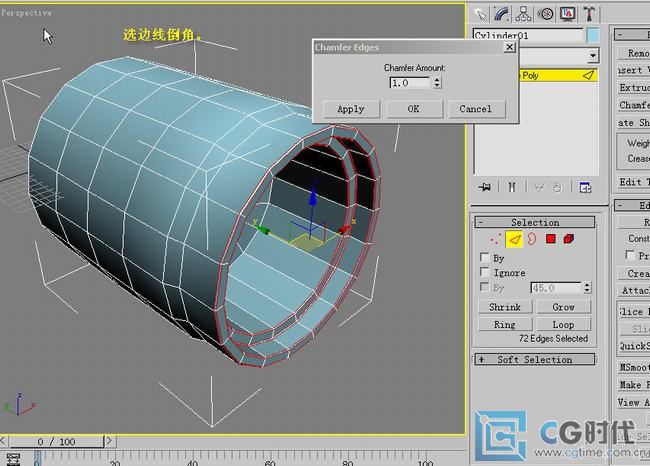The width and height of the screenshot is (650, 466).
Task: Click the edge sub-object icon on Editable Poly row
Action: [588, 75]
